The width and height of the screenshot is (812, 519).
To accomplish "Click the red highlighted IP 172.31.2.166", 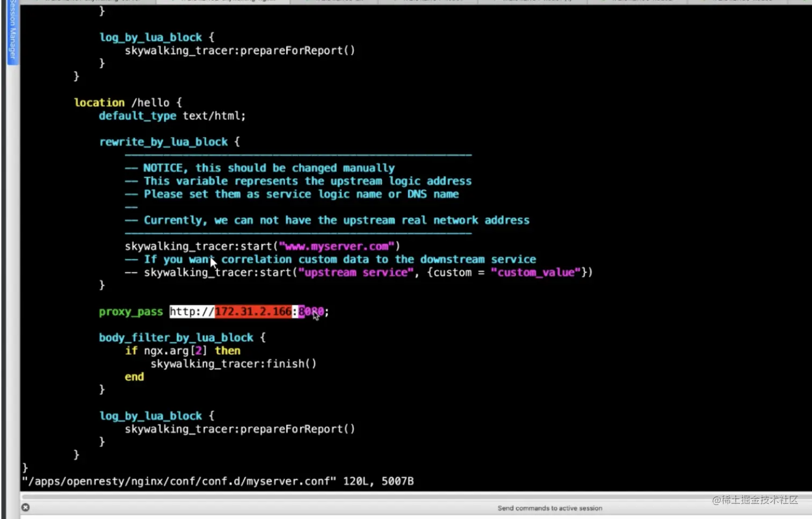I will (253, 312).
